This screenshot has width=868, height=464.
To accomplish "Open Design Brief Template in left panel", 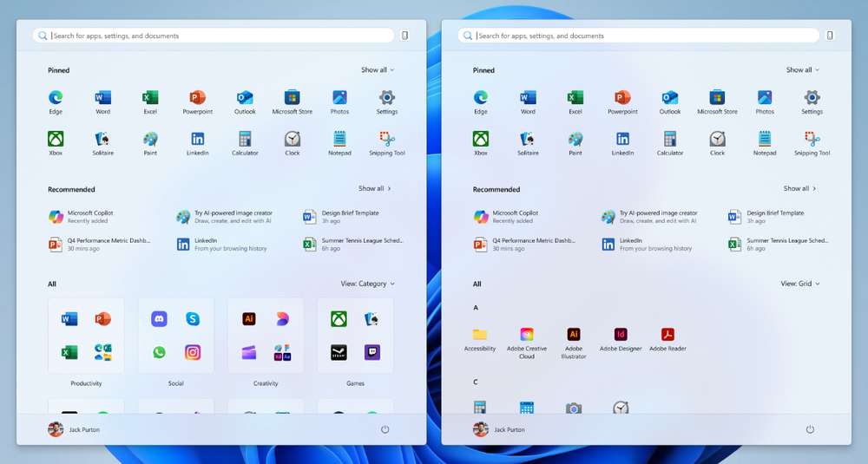I will coord(341,216).
